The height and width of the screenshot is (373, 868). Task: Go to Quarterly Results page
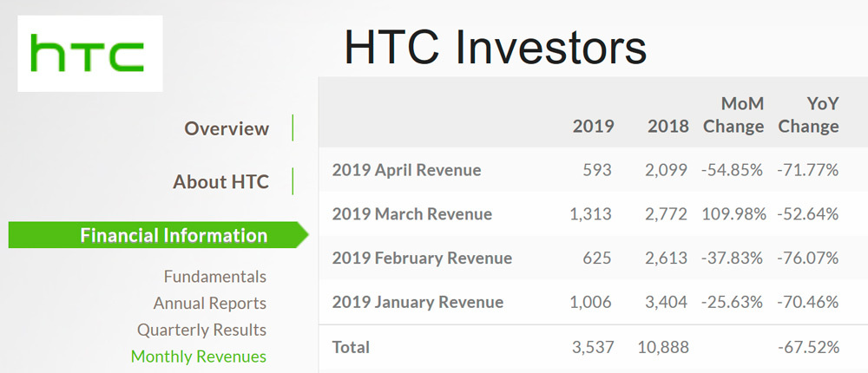point(201,330)
